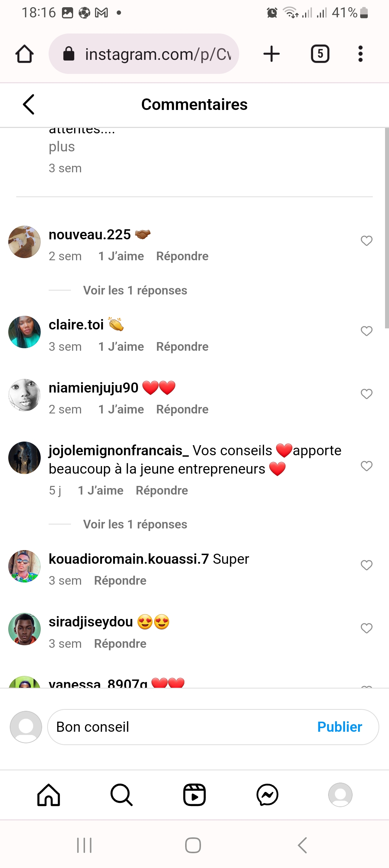Open the Reels icon
The image size is (389, 868).
(194, 795)
